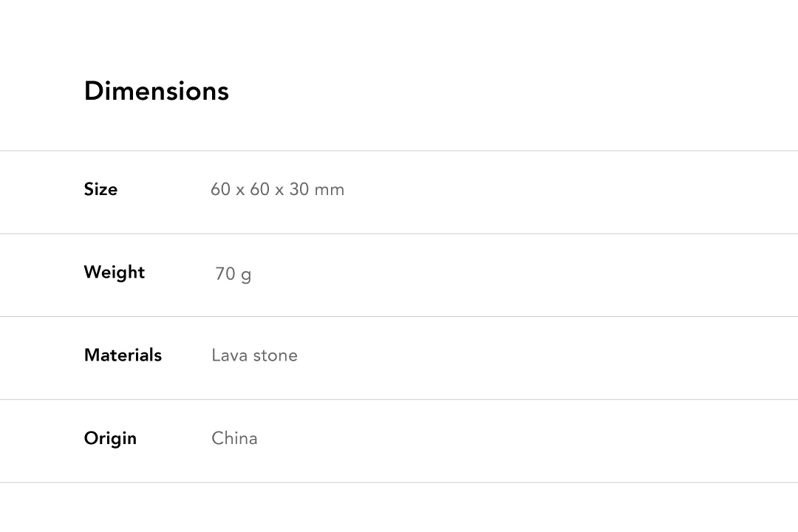Click the divider line below the Origin row

pos(399,482)
